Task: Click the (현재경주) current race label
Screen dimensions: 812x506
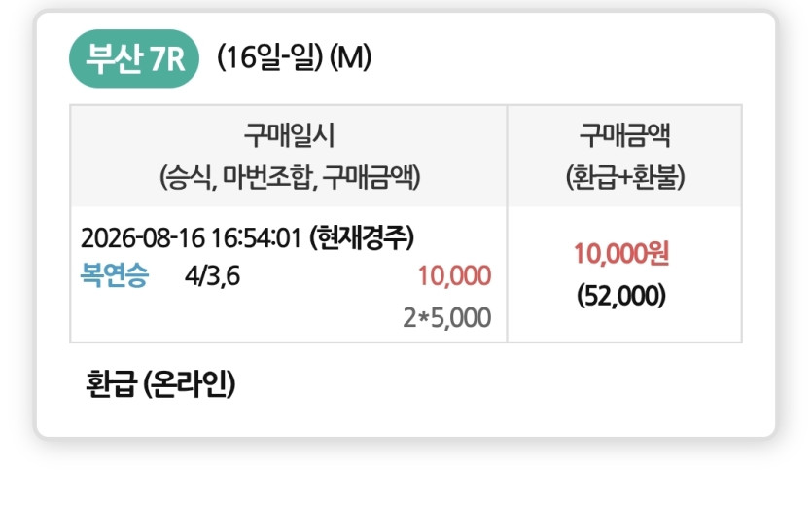Action: (x=362, y=238)
